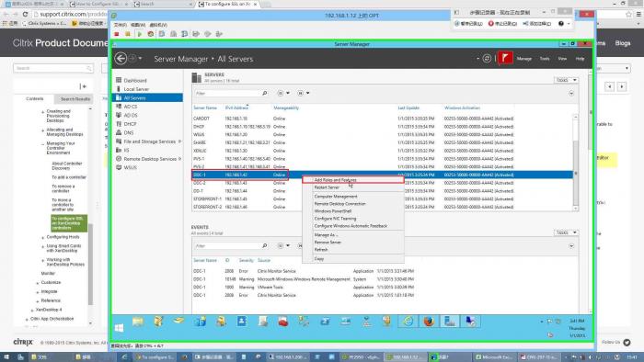
Task: Select AD DS role in sidebar
Action: pyautogui.click(x=131, y=115)
